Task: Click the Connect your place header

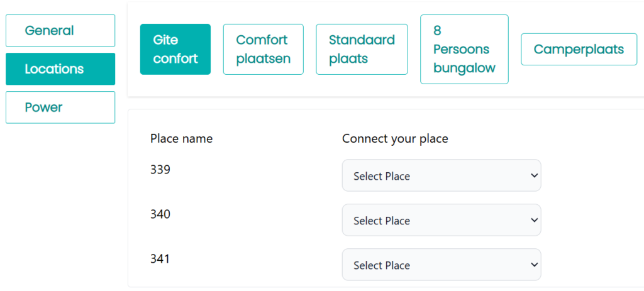Action: point(395,138)
